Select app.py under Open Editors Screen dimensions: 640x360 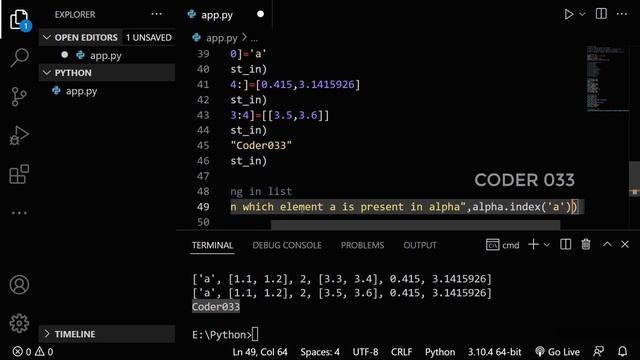pyautogui.click(x=107, y=56)
